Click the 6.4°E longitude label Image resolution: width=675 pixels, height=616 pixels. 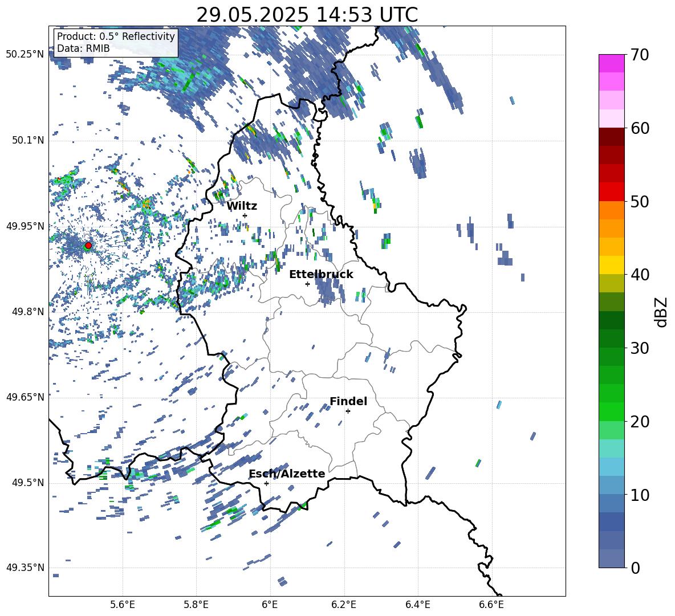tap(417, 605)
